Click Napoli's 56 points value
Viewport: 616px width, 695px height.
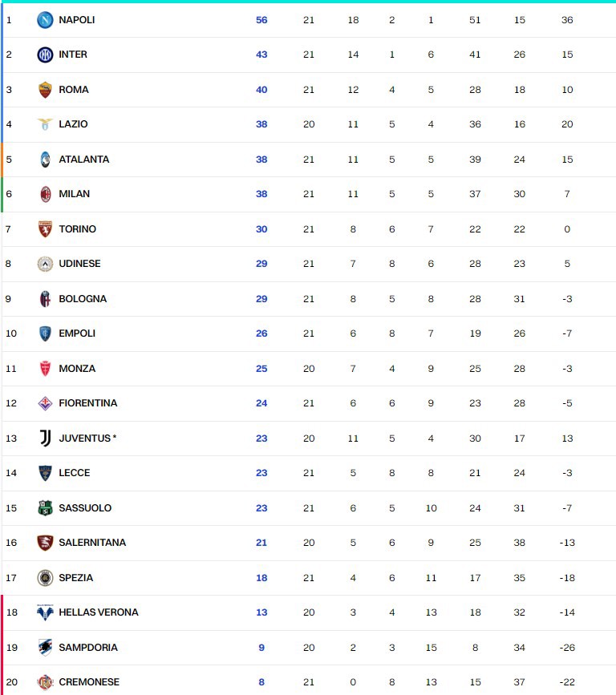point(261,20)
